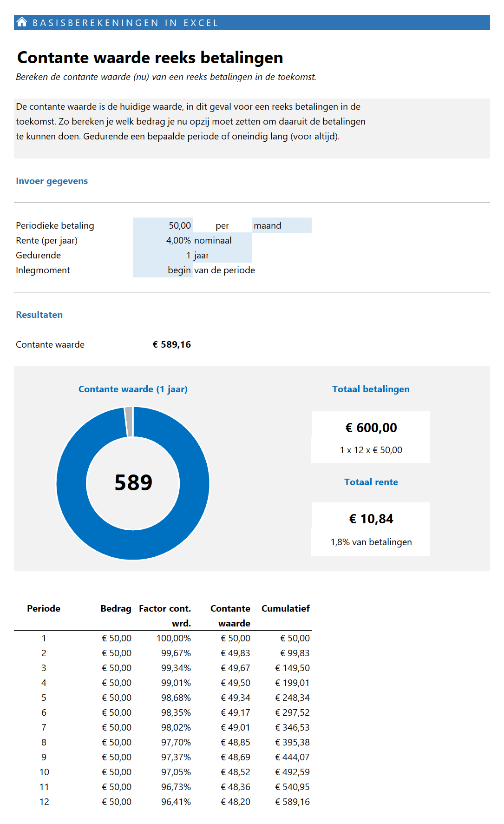The image size is (504, 824).
Task: Edit the periodic payment amount 50,00
Action: tap(163, 225)
